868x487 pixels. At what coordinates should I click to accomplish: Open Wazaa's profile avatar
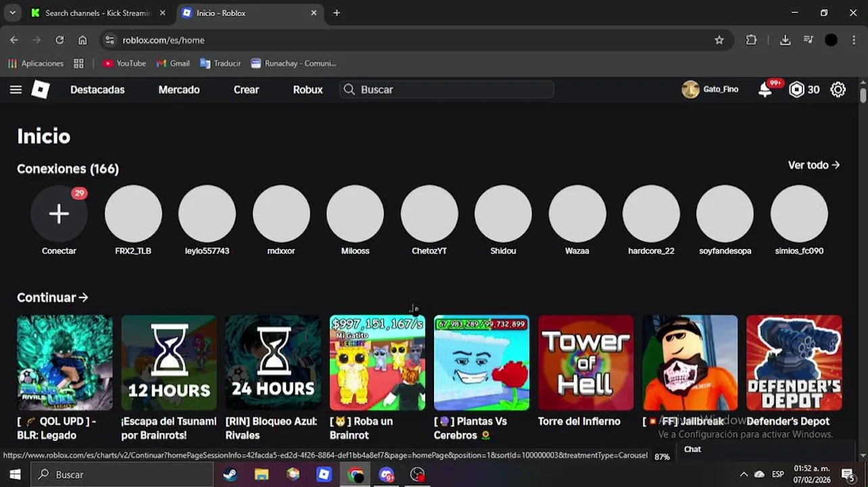(x=577, y=214)
